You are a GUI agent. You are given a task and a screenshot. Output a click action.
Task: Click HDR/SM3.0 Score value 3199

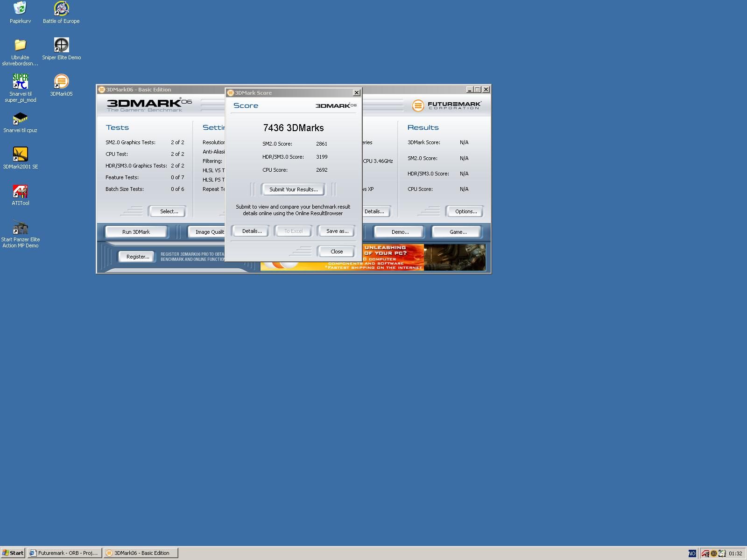[x=322, y=157]
